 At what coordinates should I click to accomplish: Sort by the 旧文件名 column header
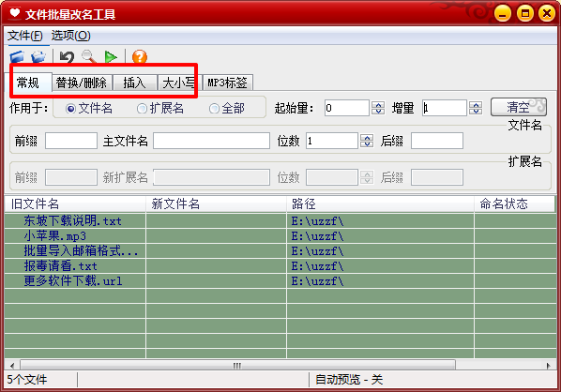[x=75, y=204]
